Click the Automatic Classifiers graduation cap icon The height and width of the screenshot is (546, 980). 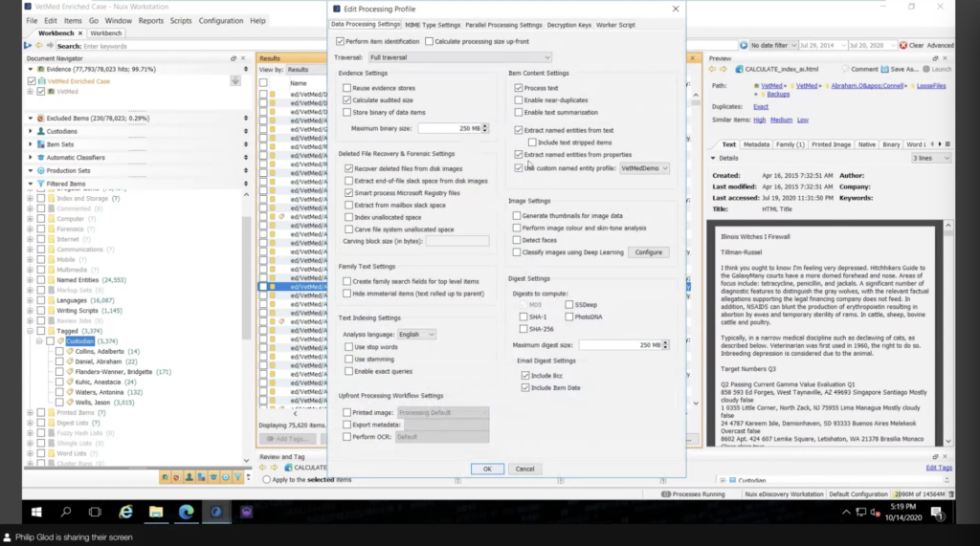(x=213, y=476)
